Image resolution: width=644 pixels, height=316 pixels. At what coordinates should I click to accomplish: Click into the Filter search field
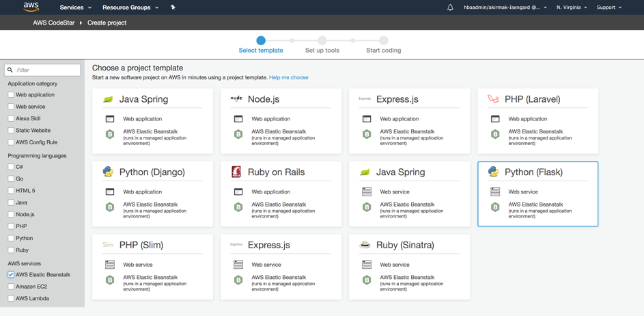coord(42,70)
